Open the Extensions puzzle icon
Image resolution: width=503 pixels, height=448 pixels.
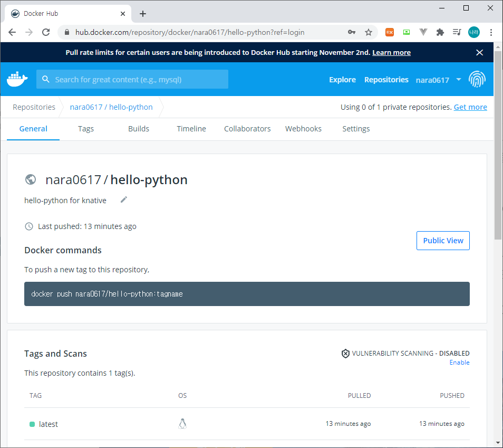pyautogui.click(x=440, y=32)
